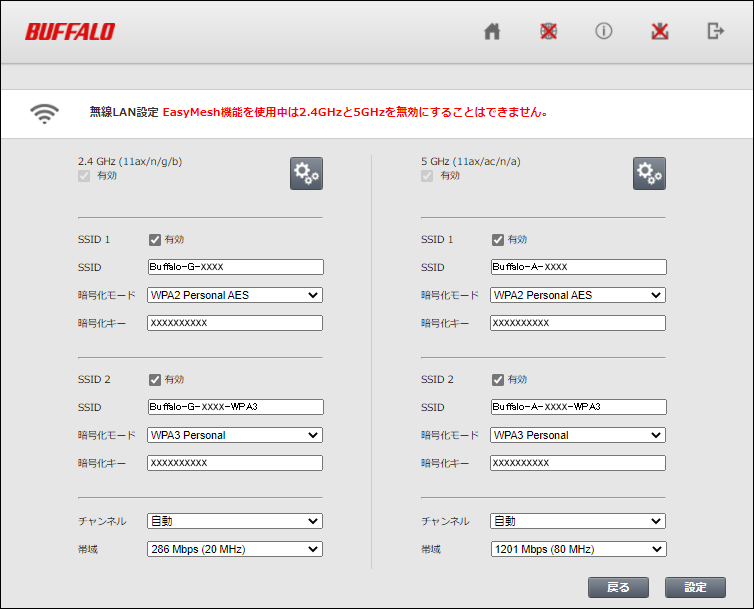Open 2.4 GHz SSID 1 encryption mode dropdown
The width and height of the screenshot is (754, 609).
[x=235, y=295]
